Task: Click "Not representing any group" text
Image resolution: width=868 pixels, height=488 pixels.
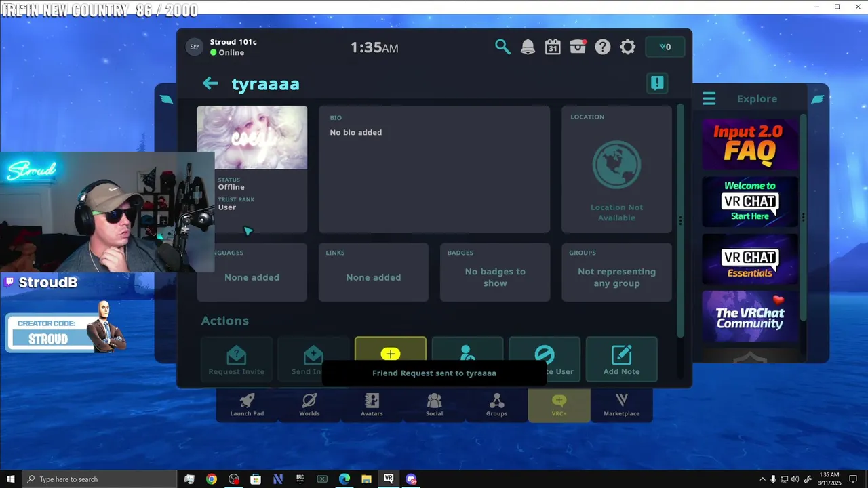Action: [x=616, y=277]
